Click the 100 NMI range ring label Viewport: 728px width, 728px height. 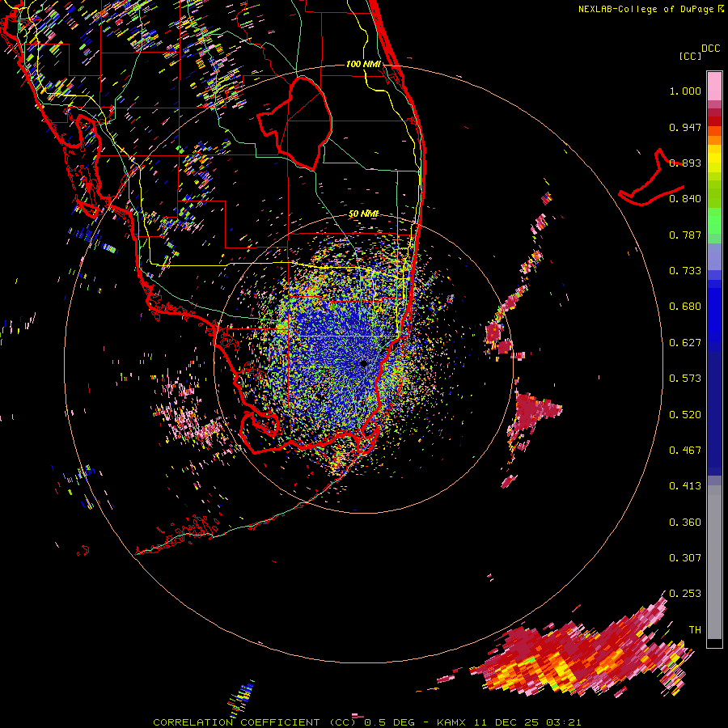363,64
